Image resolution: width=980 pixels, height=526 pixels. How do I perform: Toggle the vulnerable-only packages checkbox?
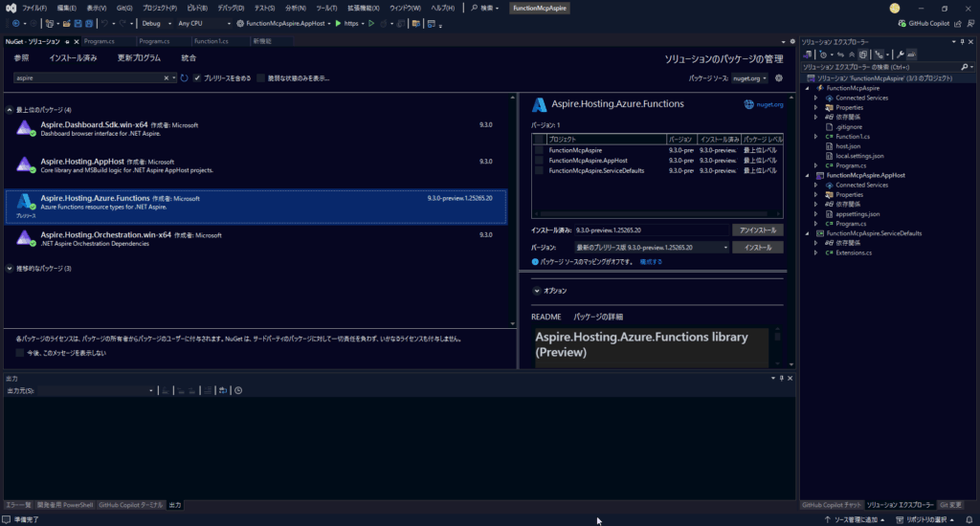tap(260, 78)
